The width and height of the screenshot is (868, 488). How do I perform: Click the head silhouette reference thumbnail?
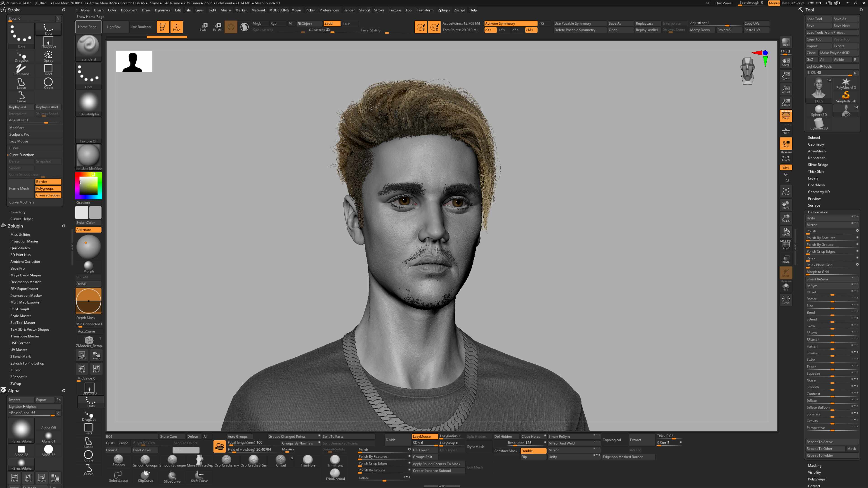pyautogui.click(x=134, y=61)
